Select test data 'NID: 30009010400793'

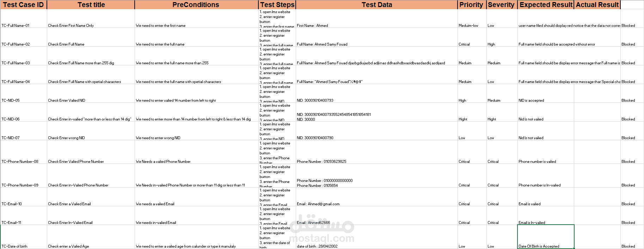(x=376, y=94)
